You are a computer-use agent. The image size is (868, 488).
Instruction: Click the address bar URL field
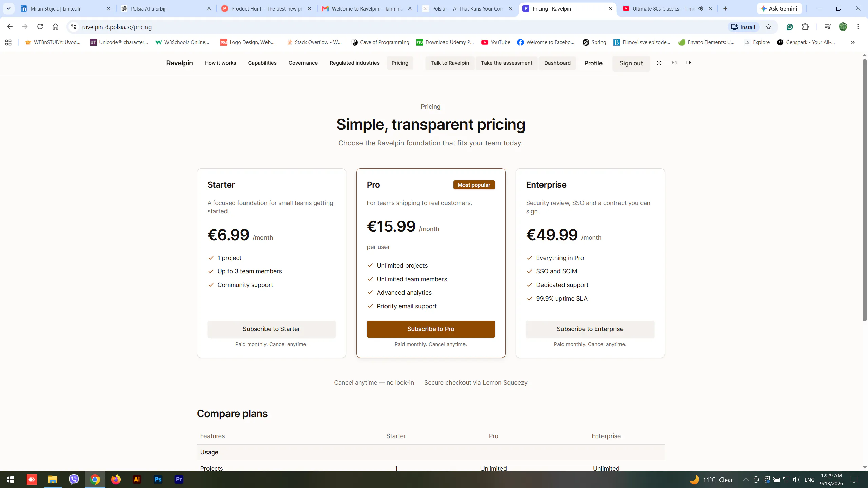click(x=400, y=27)
